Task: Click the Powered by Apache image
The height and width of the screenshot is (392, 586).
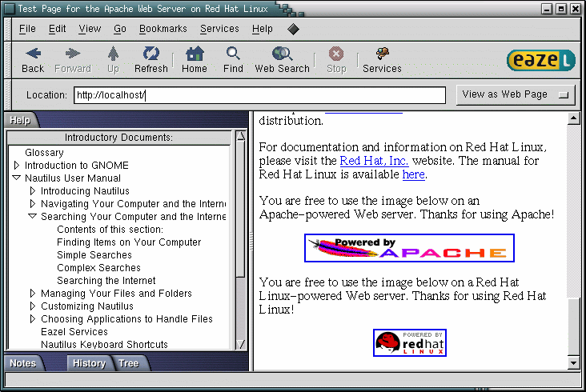Action: pyautogui.click(x=409, y=248)
